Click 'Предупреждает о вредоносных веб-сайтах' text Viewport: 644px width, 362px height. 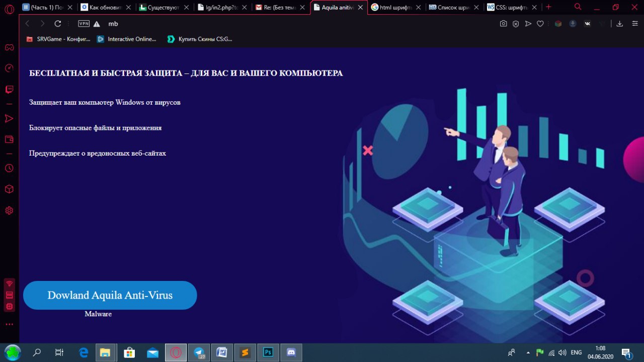(x=98, y=153)
